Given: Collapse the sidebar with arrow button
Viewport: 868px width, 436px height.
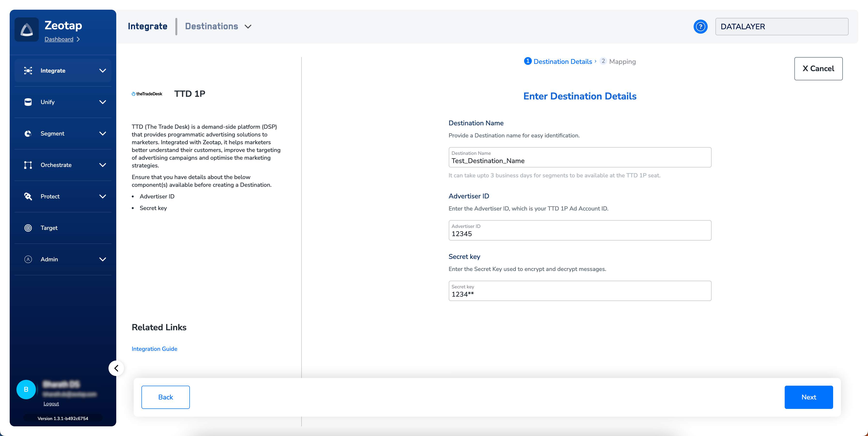Looking at the screenshot, I should pyautogui.click(x=116, y=368).
